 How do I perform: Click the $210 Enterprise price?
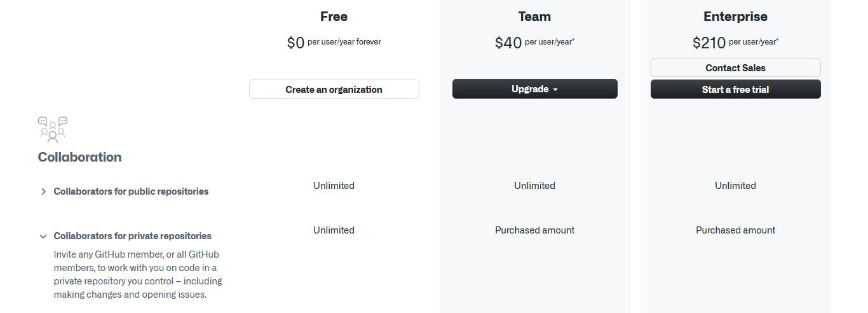click(709, 43)
